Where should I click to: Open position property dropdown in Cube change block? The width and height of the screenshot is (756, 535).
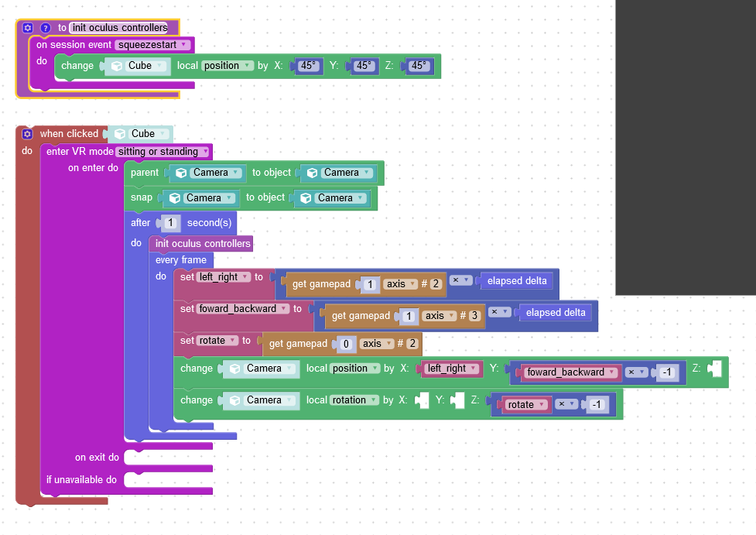coord(227,66)
